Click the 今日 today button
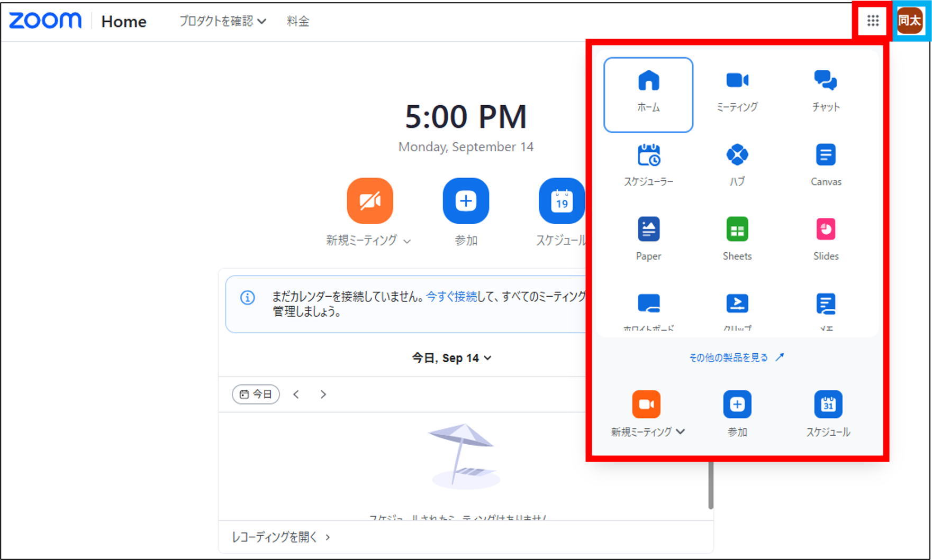The image size is (932, 560). pyautogui.click(x=256, y=394)
